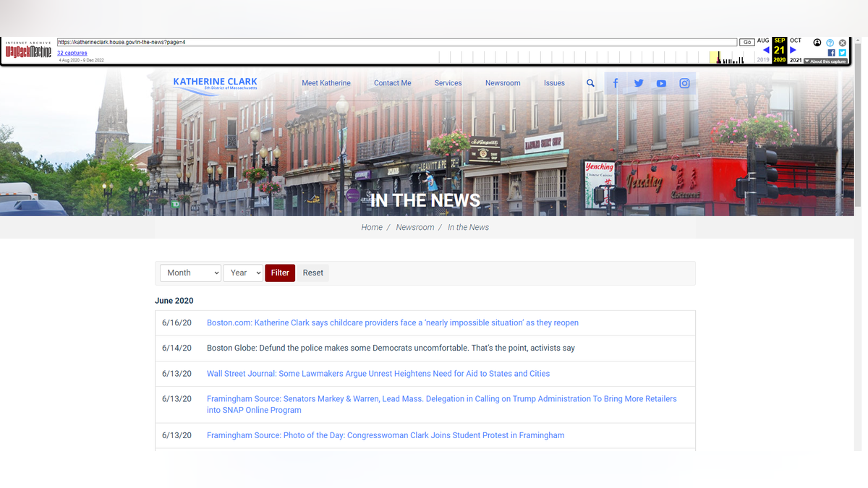Viewport: 868px width, 488px height.
Task: Click the Reset button
Action: tap(313, 273)
